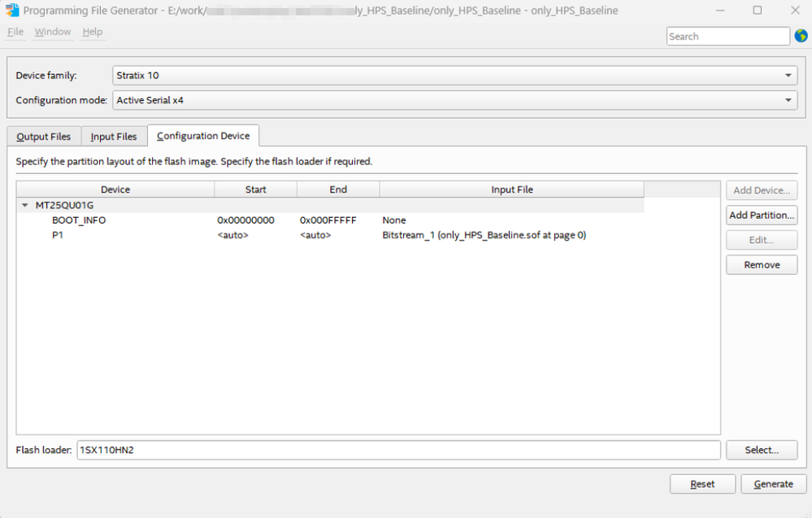Viewport: 812px width, 518px height.
Task: Switch to the Output Files tab
Action: 44,137
